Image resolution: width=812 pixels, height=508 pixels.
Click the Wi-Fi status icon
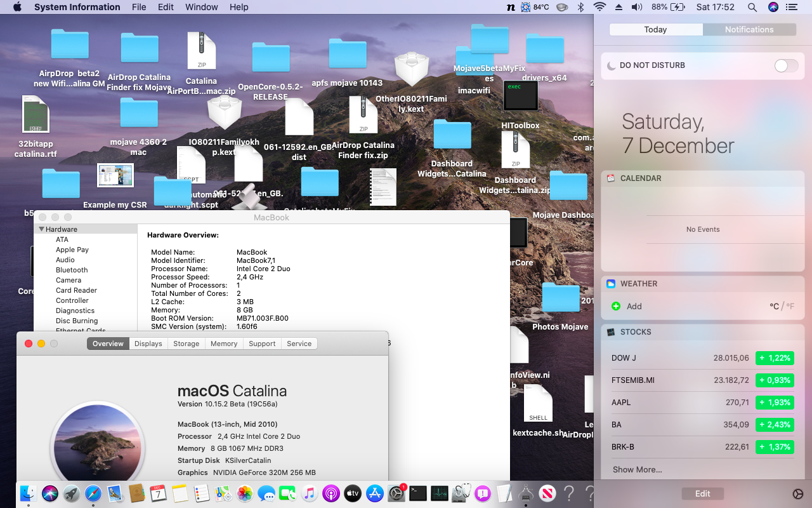[x=599, y=7]
